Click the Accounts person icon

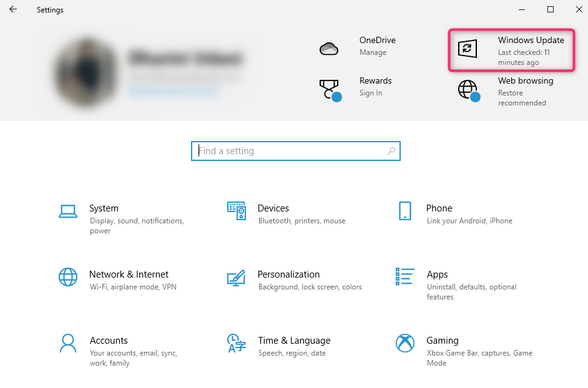pyautogui.click(x=67, y=342)
